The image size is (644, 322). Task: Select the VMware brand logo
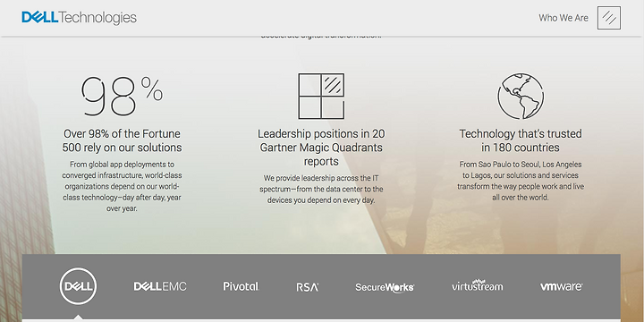click(561, 286)
